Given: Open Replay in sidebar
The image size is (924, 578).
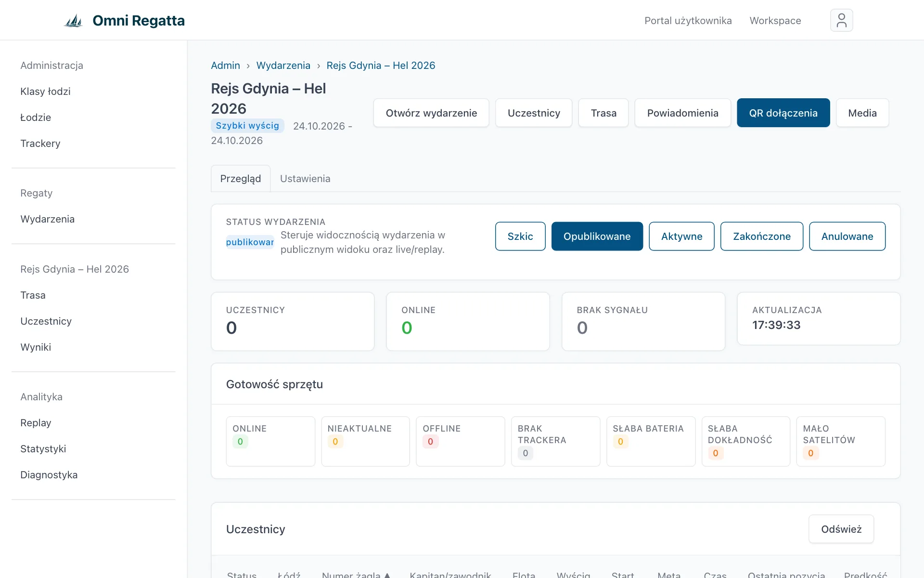Looking at the screenshot, I should (36, 423).
